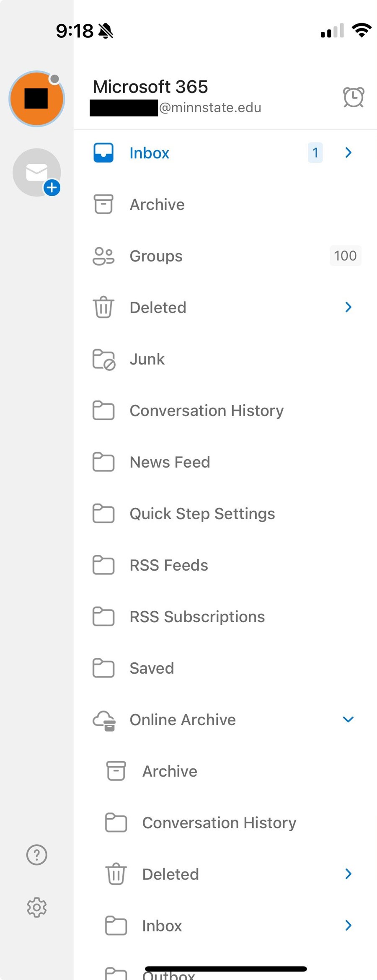Tap the Do Not Disturb alarm clock icon
377x980 pixels.
tap(354, 97)
